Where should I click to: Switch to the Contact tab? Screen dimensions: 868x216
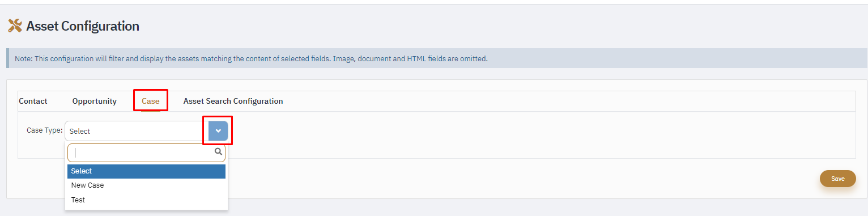tap(33, 101)
